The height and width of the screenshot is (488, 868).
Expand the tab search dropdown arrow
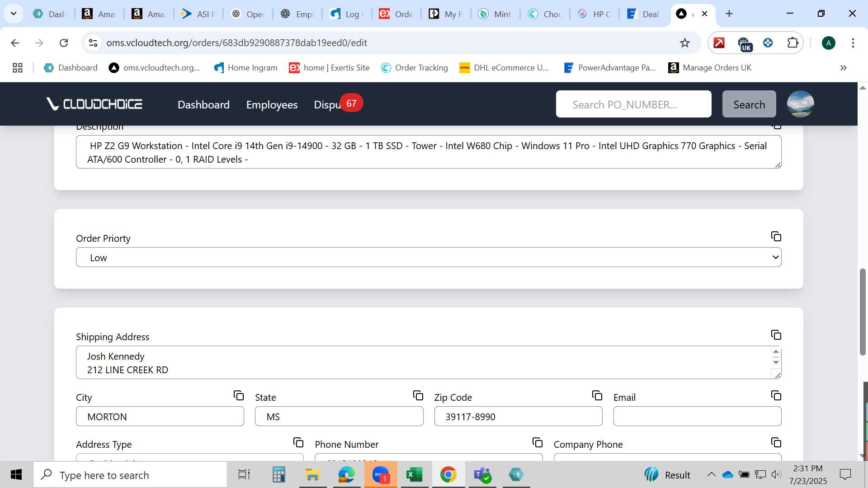point(14,14)
